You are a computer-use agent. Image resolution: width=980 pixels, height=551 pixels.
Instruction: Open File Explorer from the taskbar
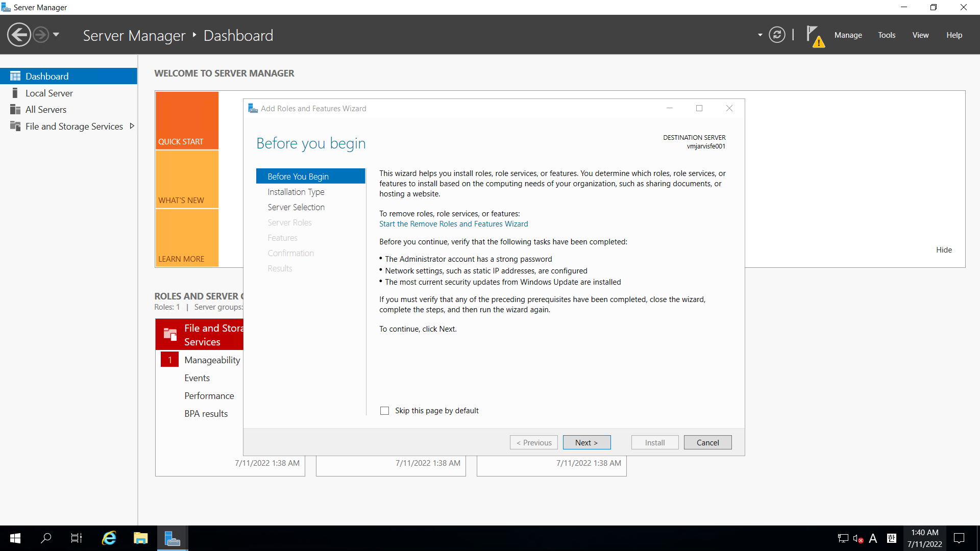pyautogui.click(x=140, y=538)
